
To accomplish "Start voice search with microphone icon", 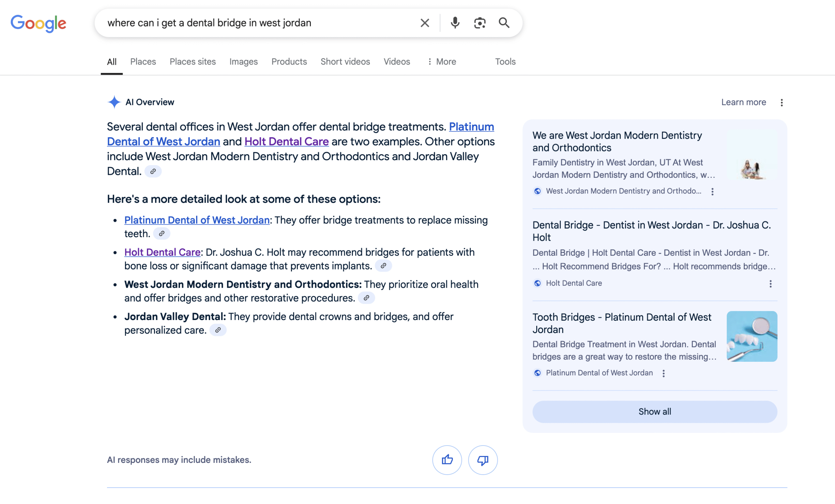I will pos(455,23).
